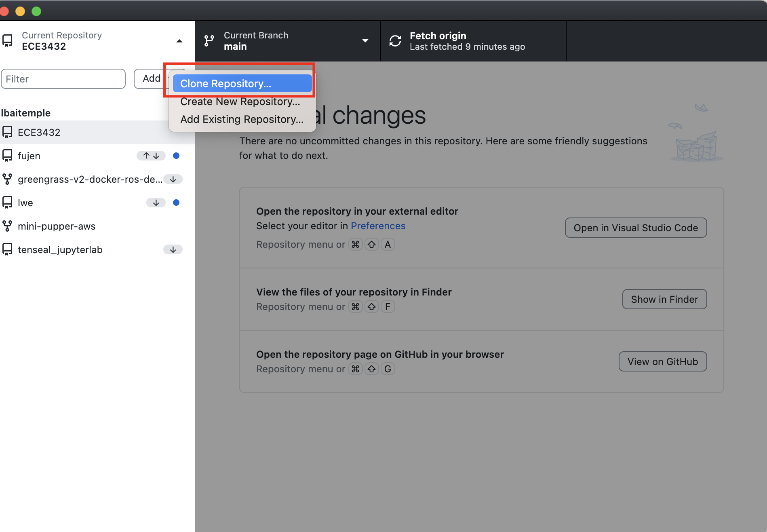Screen dimensions: 767x532
Task: Click the push-pull arrows badge on fujen
Action: pyautogui.click(x=151, y=156)
